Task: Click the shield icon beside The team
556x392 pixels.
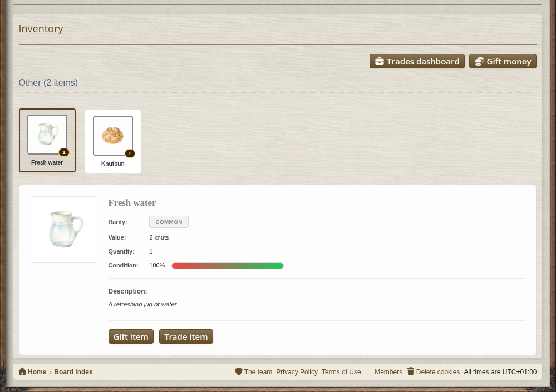Action: (239, 371)
